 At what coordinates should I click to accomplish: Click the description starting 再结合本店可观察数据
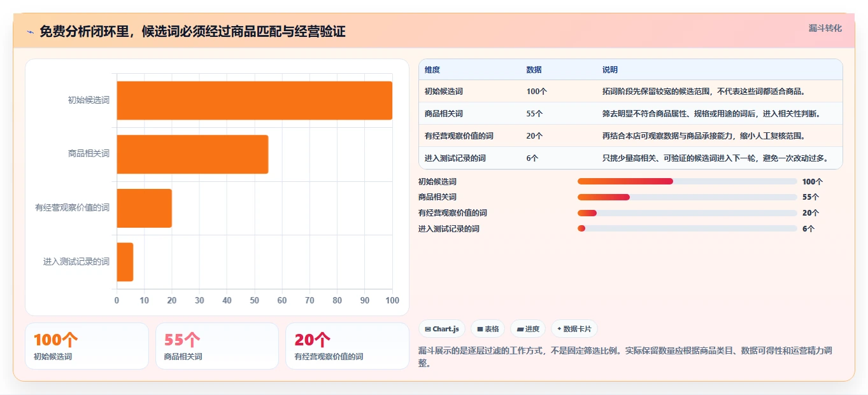(x=704, y=136)
